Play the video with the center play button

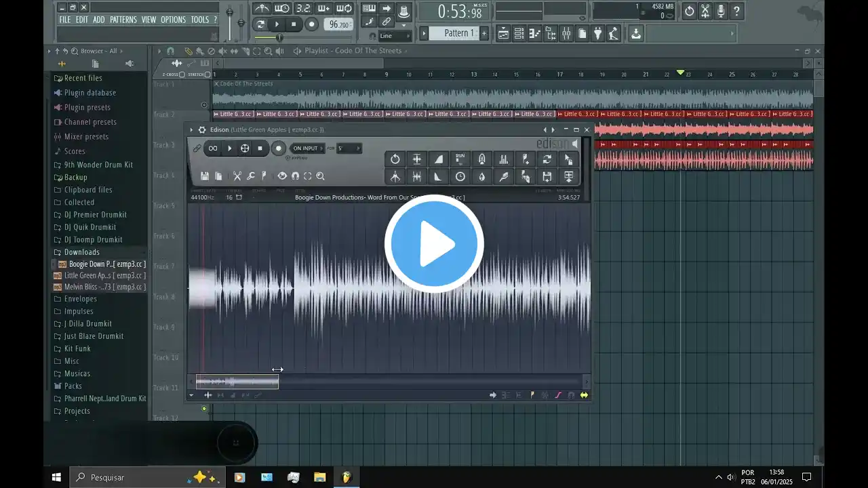[434, 244]
